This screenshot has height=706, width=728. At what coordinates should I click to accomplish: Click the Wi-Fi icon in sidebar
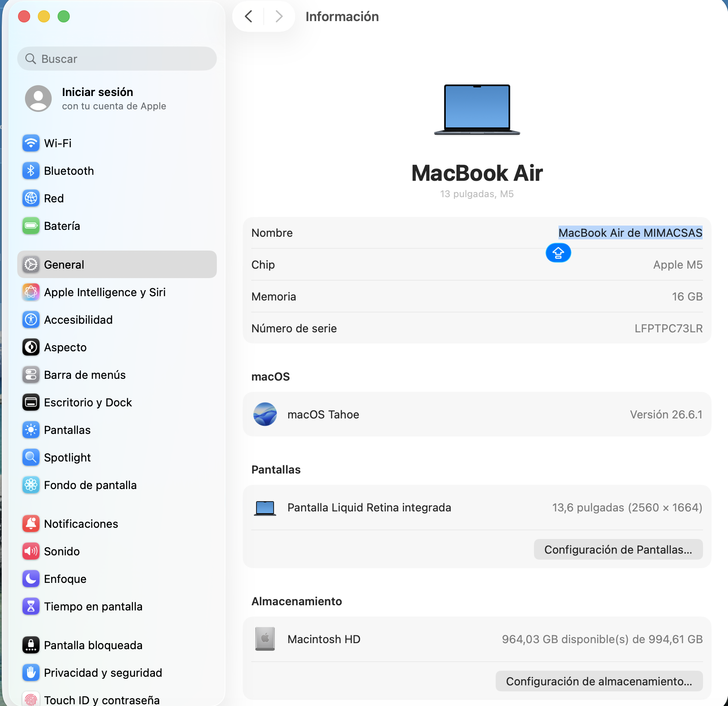coord(31,143)
